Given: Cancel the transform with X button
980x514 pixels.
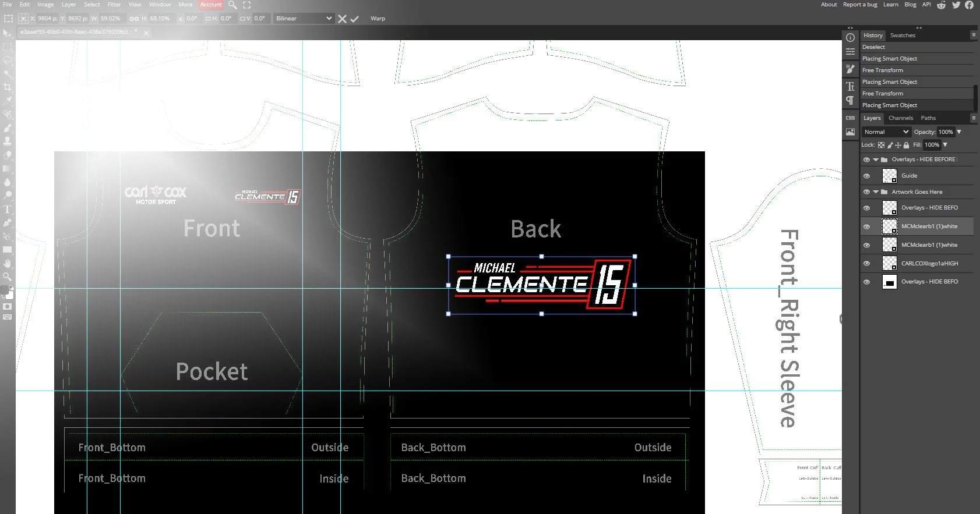Looking at the screenshot, I should click(x=342, y=19).
